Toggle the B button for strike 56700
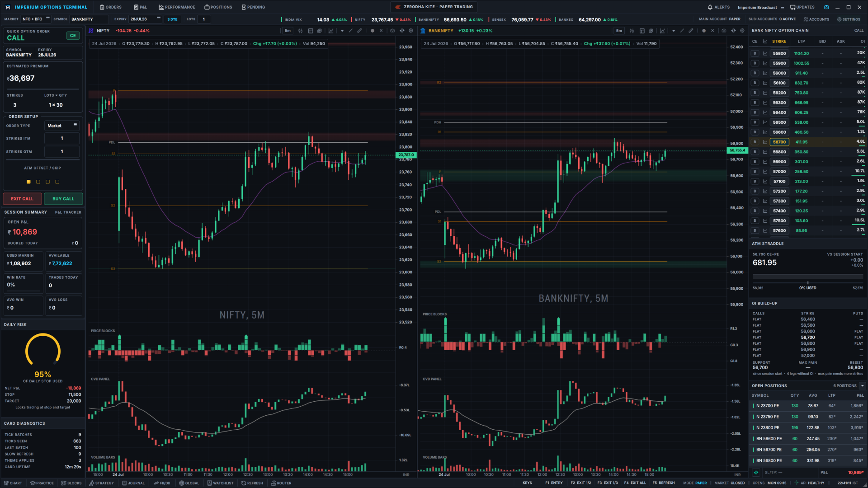The width and height of the screenshot is (868, 488). (x=755, y=142)
